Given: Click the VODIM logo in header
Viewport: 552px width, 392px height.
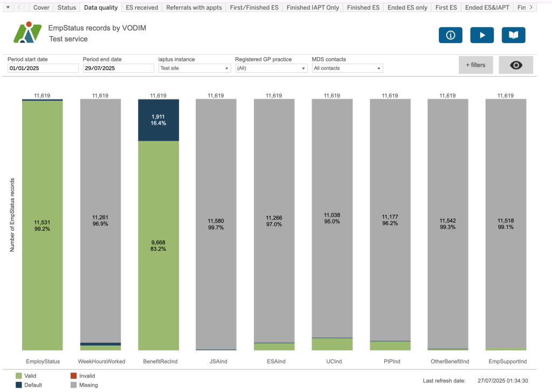Looking at the screenshot, I should pyautogui.click(x=27, y=33).
